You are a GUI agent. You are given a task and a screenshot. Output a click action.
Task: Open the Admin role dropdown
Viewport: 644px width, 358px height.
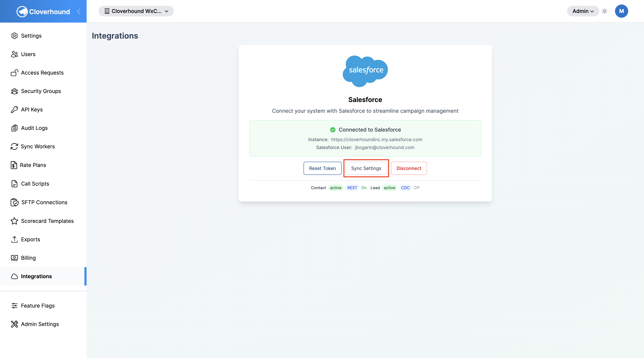pos(583,11)
